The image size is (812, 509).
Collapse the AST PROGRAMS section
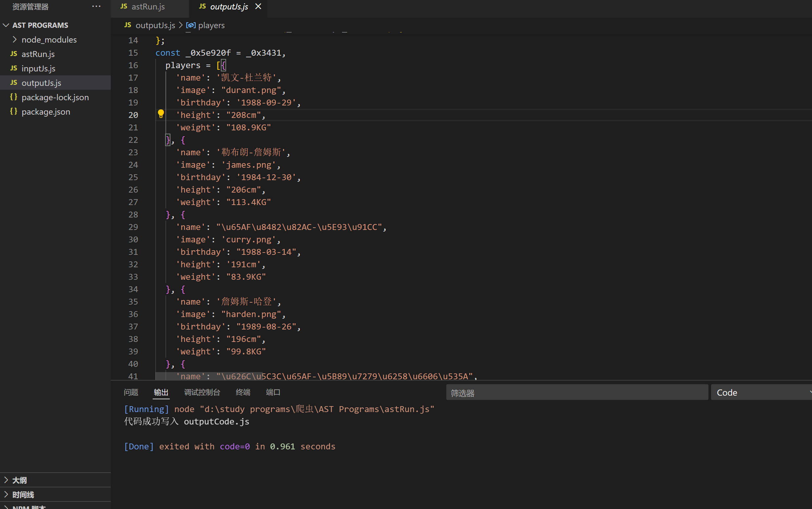click(40, 25)
